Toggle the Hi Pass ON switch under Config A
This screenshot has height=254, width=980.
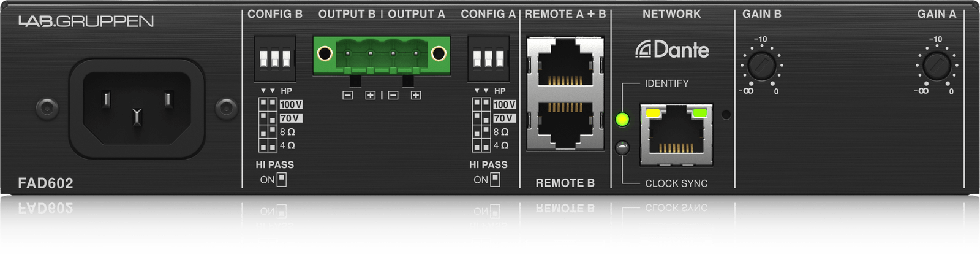495,179
